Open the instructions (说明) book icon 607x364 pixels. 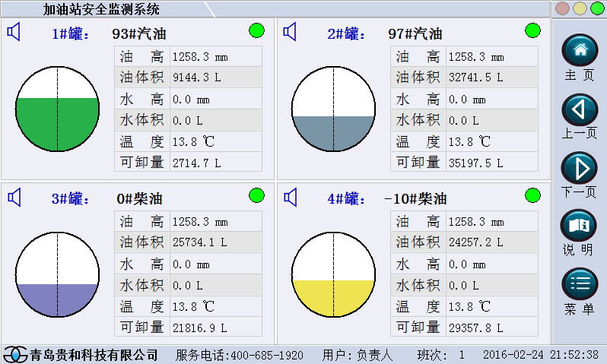coord(580,226)
